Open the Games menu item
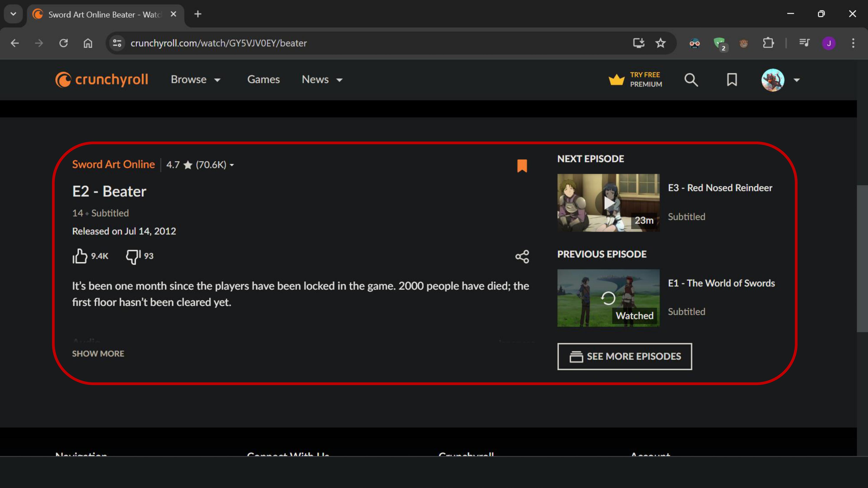868x488 pixels. [263, 80]
